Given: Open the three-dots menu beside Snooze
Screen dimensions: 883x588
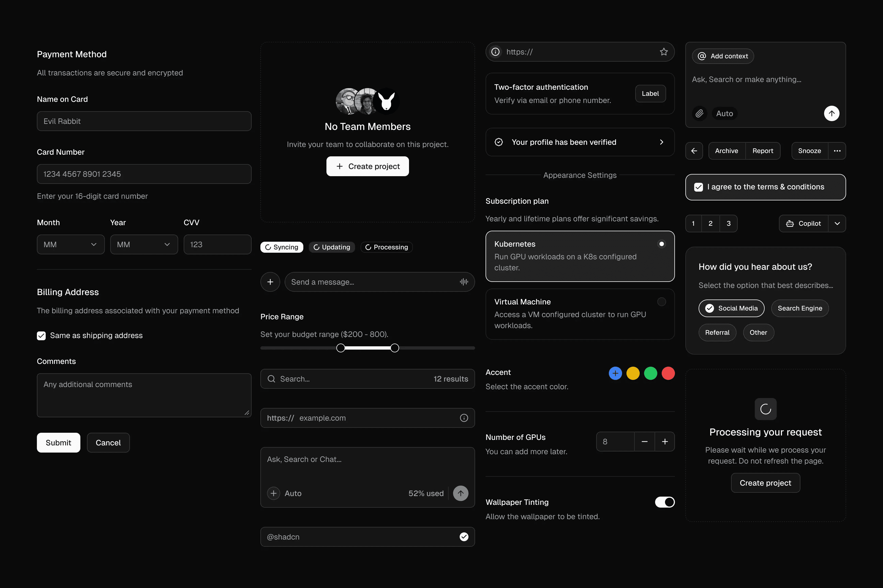Looking at the screenshot, I should click(837, 151).
